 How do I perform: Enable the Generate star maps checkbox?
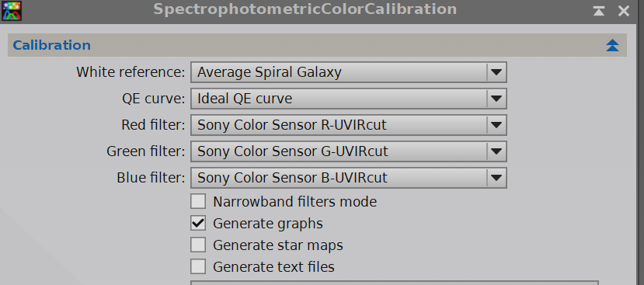[x=198, y=245]
